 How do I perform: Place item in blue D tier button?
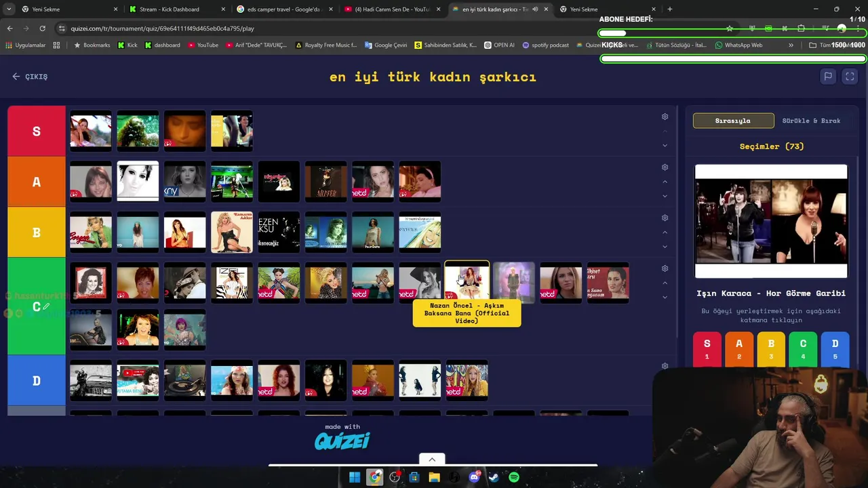point(835,349)
